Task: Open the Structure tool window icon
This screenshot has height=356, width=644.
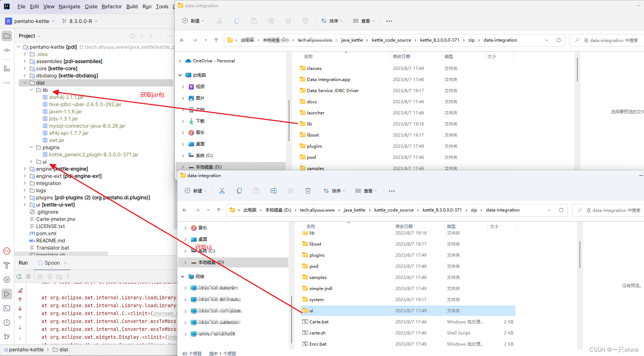Action: pos(7,68)
